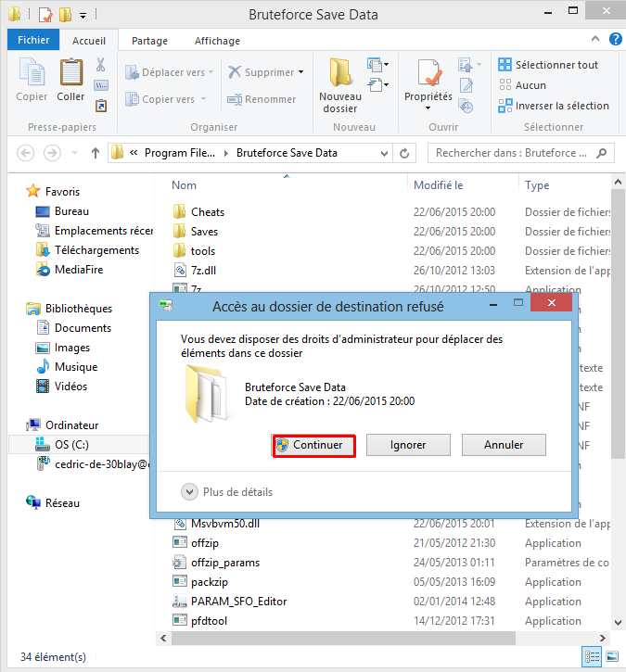Click the paste shortcut icon
This screenshot has height=672, width=626.
click(101, 106)
